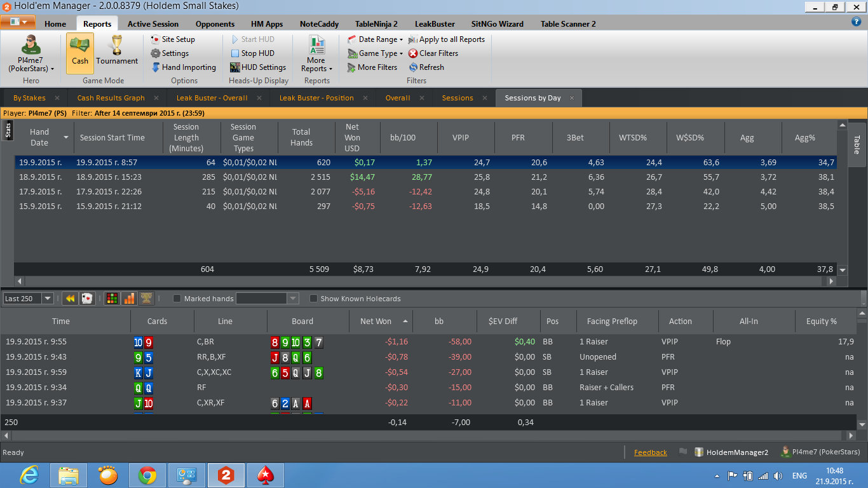This screenshot has width=868, height=488.
Task: Expand the Stats side panel
Action: [8, 131]
